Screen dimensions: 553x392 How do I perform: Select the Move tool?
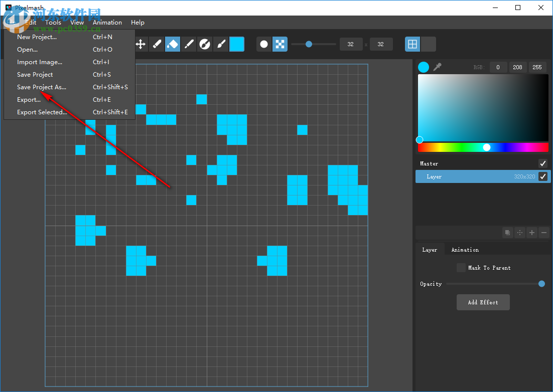coord(141,44)
